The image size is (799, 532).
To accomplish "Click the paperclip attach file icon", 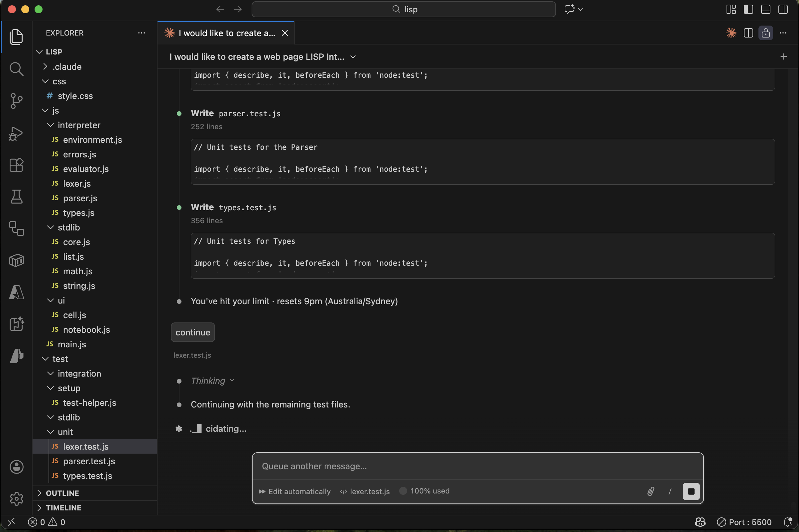I will tap(650, 491).
